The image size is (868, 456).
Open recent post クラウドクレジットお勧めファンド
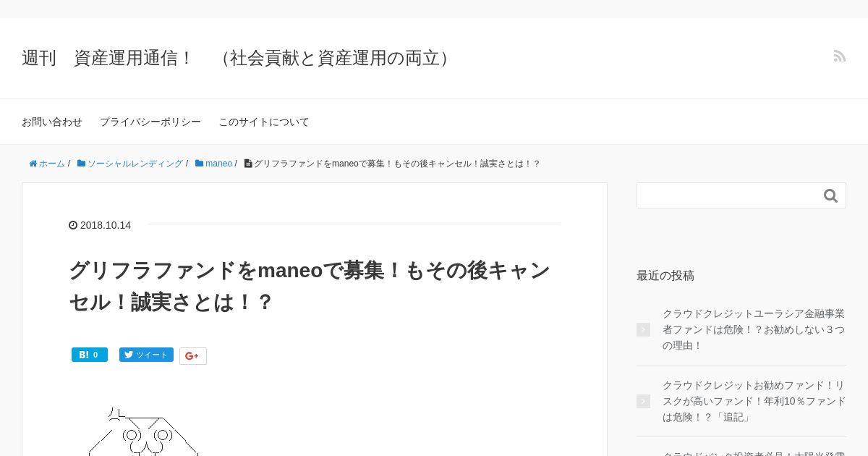754,401
